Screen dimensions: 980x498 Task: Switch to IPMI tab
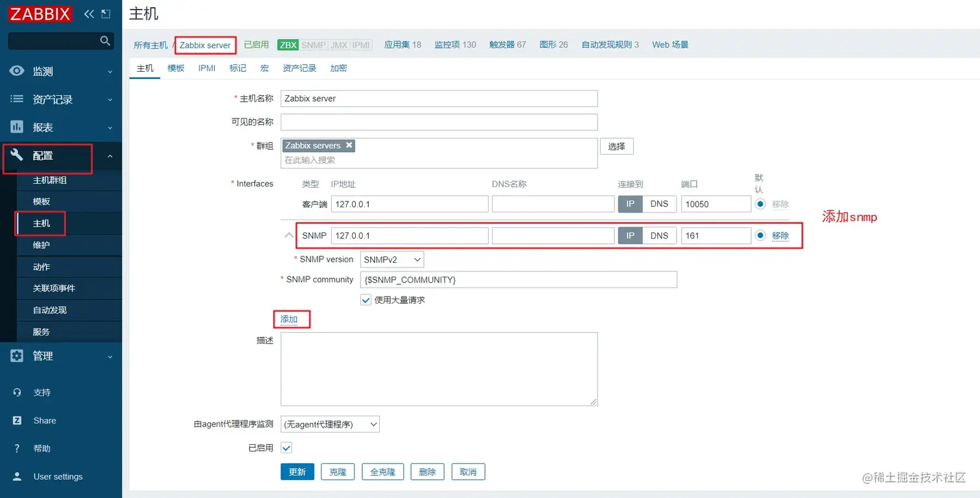(207, 68)
